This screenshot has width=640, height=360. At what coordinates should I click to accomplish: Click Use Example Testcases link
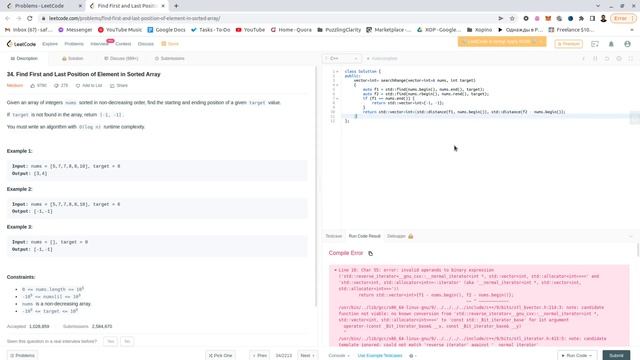[x=380, y=356]
